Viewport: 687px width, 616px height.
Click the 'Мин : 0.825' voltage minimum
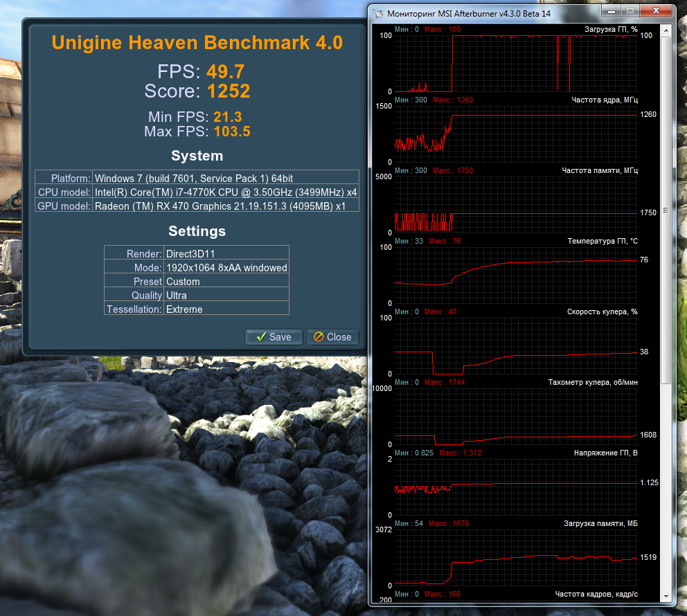(414, 453)
